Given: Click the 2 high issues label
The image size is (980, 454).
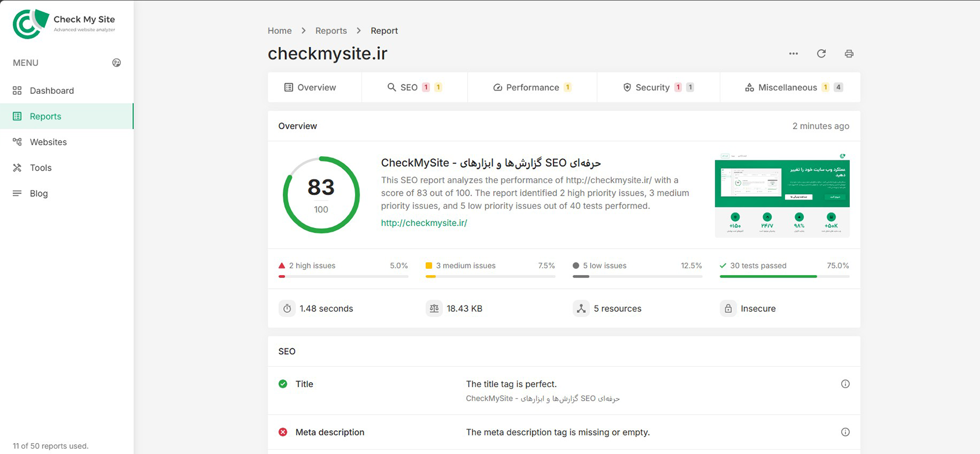Looking at the screenshot, I should (x=312, y=265).
